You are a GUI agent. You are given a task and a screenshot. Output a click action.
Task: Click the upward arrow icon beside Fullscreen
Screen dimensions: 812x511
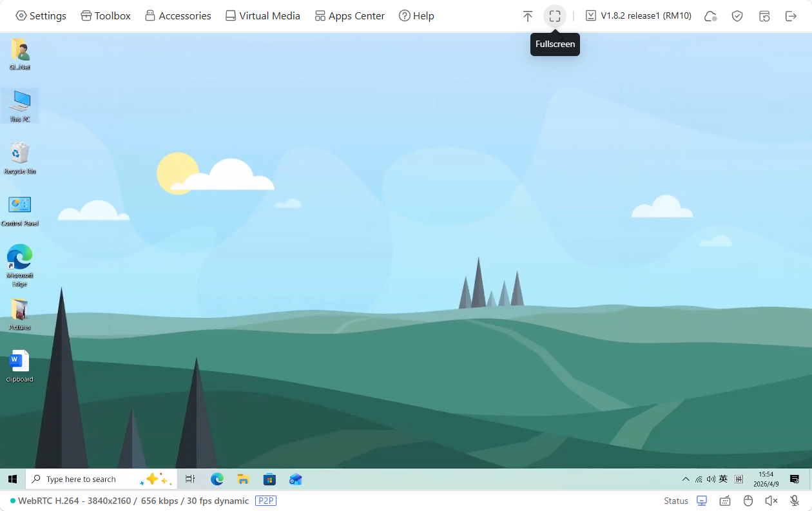(527, 15)
